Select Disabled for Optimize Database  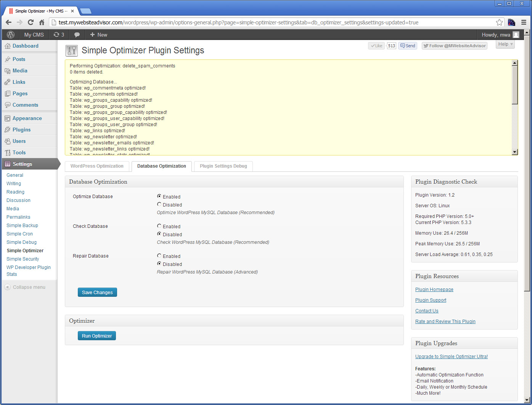click(159, 204)
